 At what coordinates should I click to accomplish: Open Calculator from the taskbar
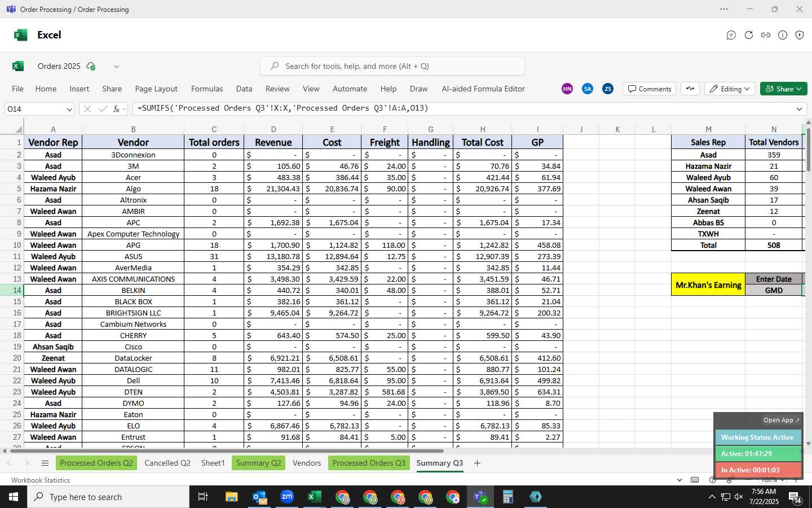pos(507,497)
